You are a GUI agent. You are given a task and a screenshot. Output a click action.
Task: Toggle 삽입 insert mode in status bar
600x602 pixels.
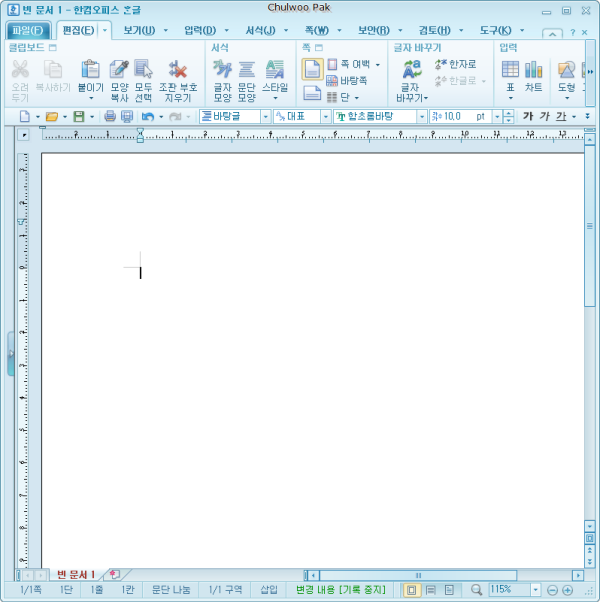pyautogui.click(x=269, y=589)
